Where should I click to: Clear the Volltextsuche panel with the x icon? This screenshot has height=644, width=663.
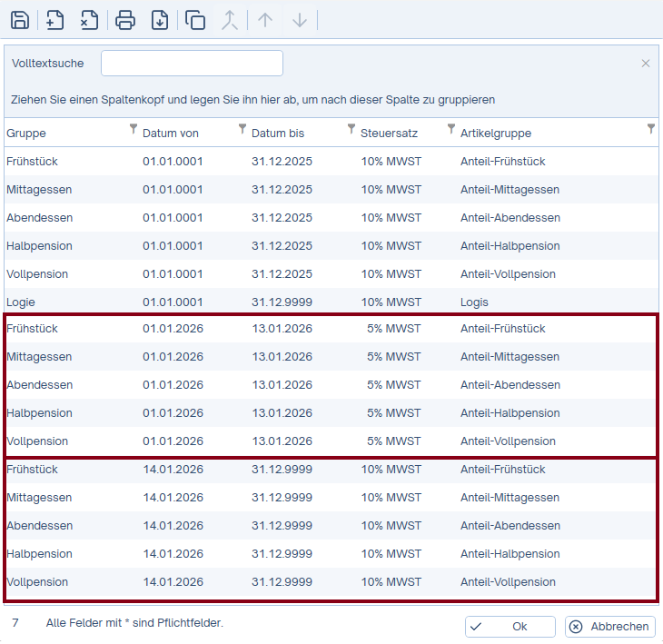pos(646,64)
